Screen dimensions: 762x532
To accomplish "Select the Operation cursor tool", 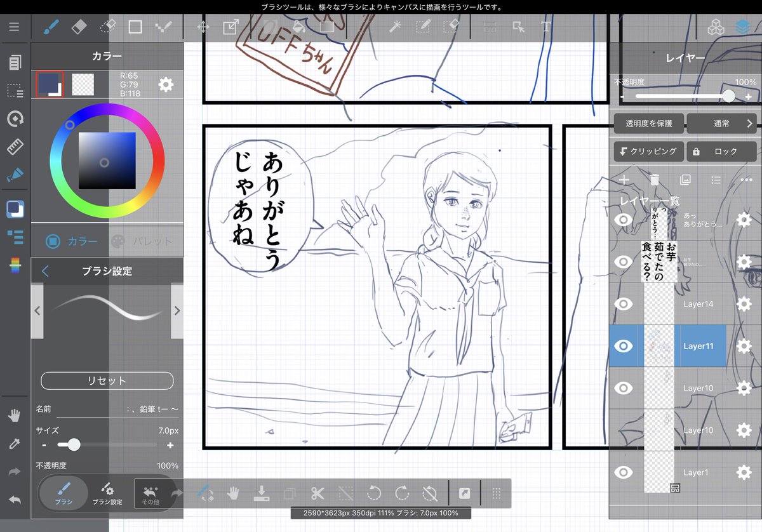I will tap(519, 27).
